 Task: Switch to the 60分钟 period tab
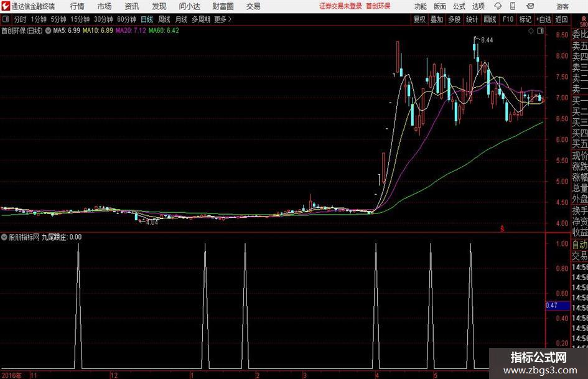tap(126, 19)
